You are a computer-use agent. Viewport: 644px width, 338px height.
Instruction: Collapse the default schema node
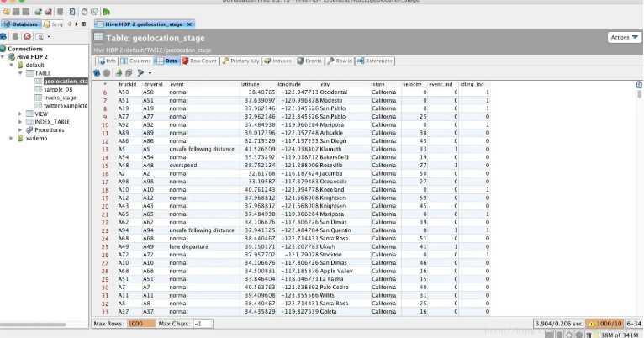(x=12, y=65)
